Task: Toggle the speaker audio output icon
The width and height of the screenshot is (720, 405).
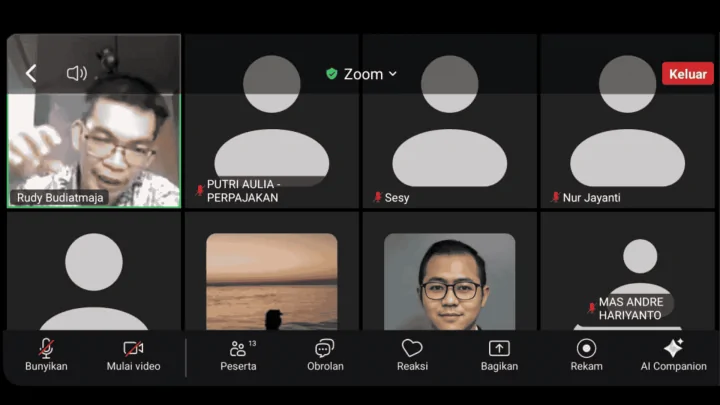Action: tap(76, 73)
